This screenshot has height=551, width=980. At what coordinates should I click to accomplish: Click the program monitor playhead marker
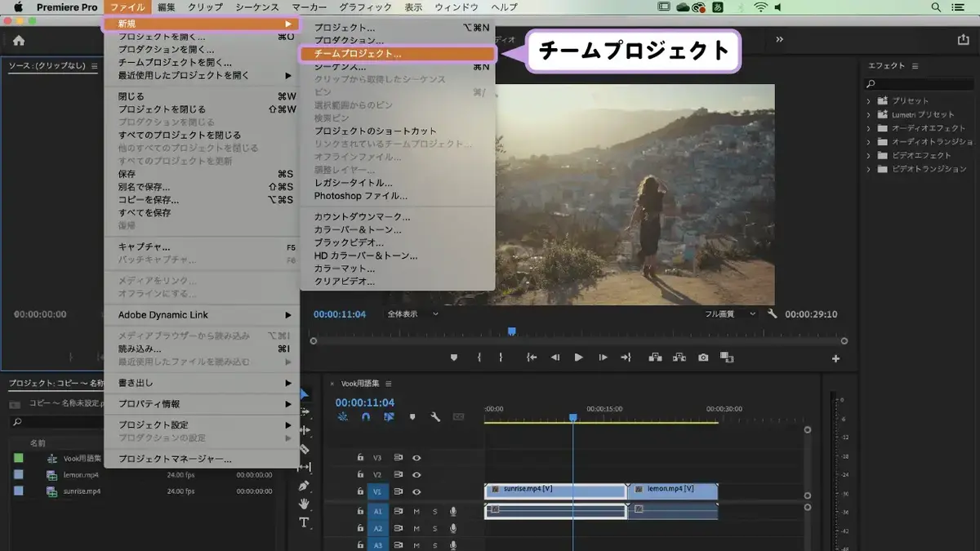[512, 331]
